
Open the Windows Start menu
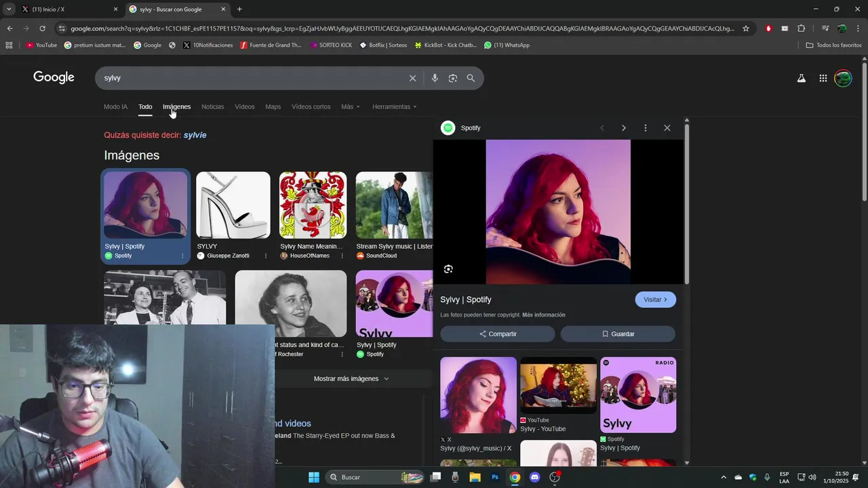click(314, 477)
